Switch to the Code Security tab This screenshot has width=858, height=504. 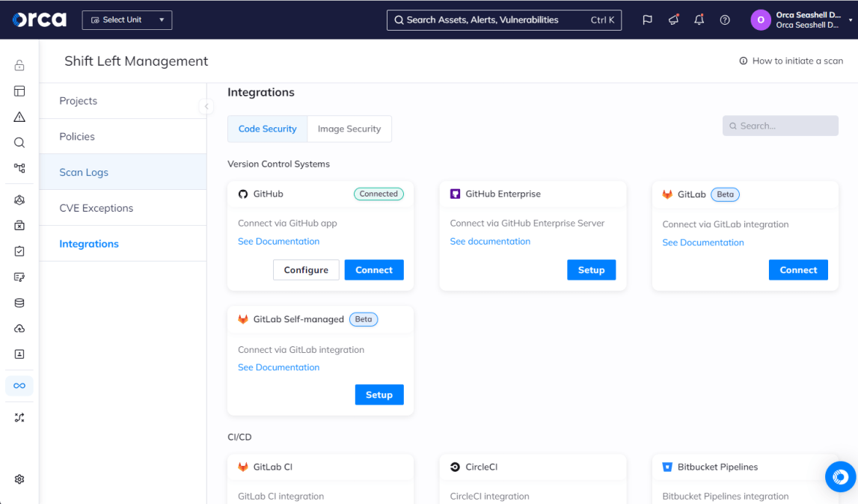click(x=268, y=129)
